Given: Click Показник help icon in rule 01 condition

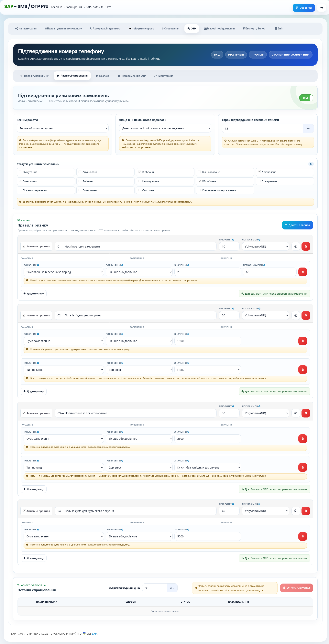Looking at the screenshot, I should [x=38, y=265].
